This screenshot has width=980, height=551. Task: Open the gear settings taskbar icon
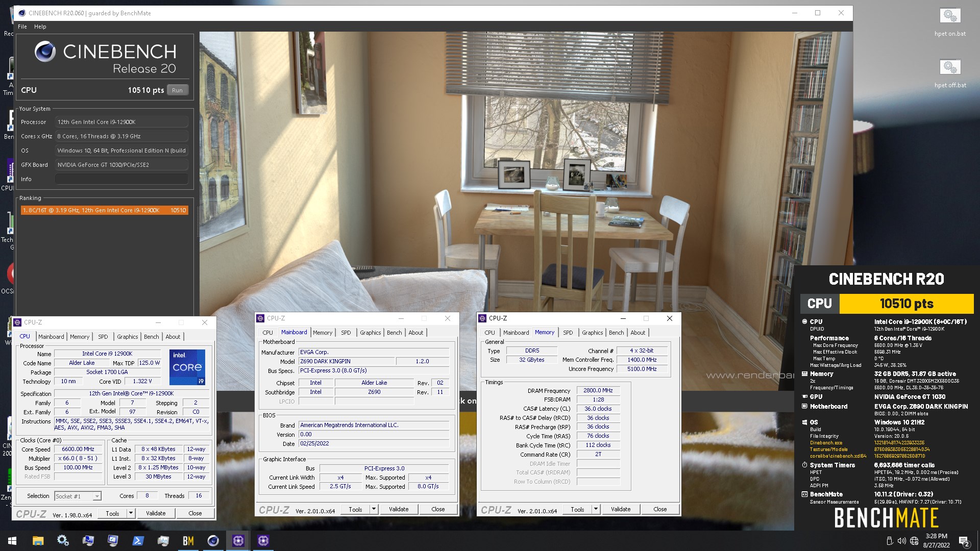click(x=63, y=541)
